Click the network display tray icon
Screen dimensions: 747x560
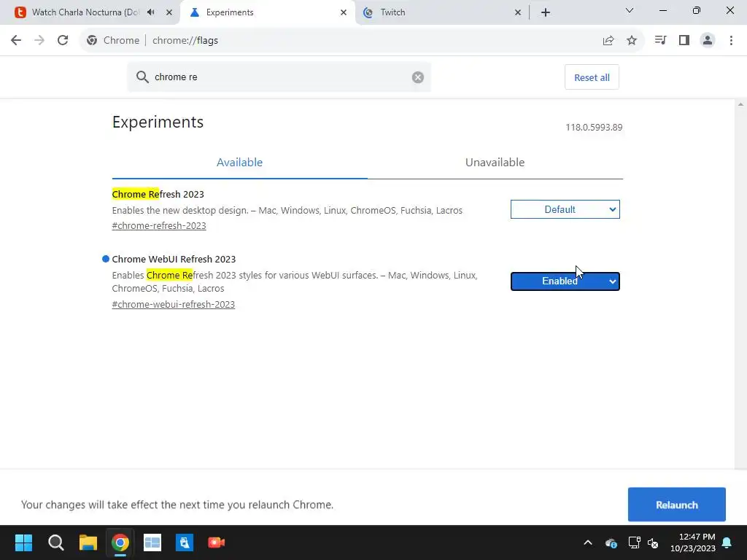tap(634, 542)
